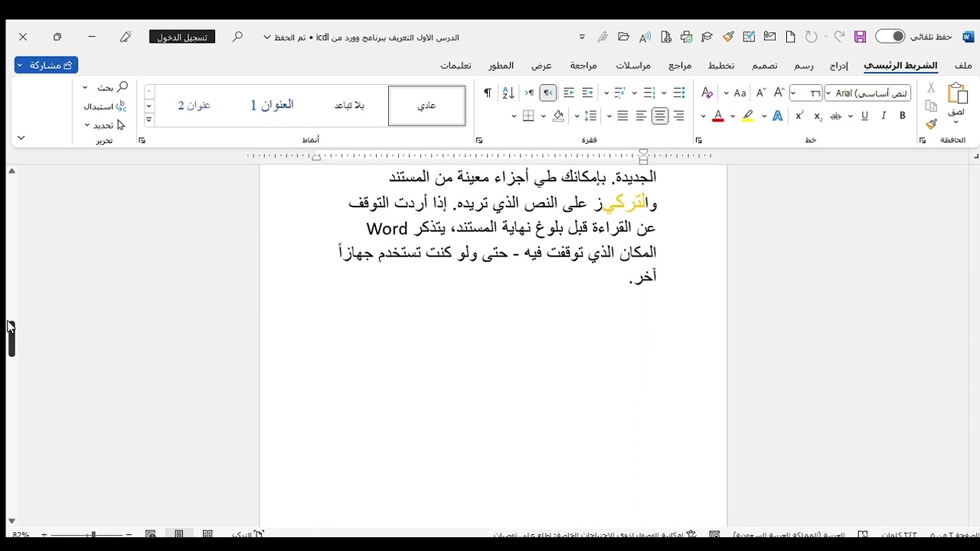Click the Text Effects blue A icon

(x=778, y=116)
